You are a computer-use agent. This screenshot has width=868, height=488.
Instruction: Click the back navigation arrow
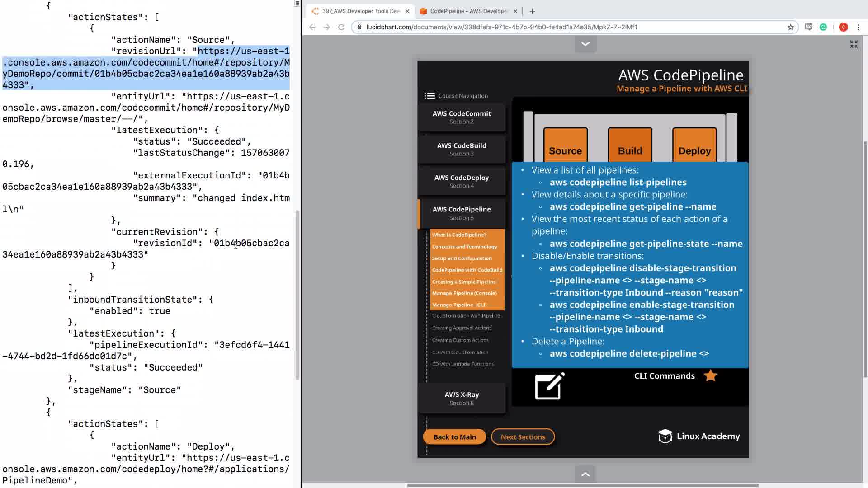click(312, 27)
